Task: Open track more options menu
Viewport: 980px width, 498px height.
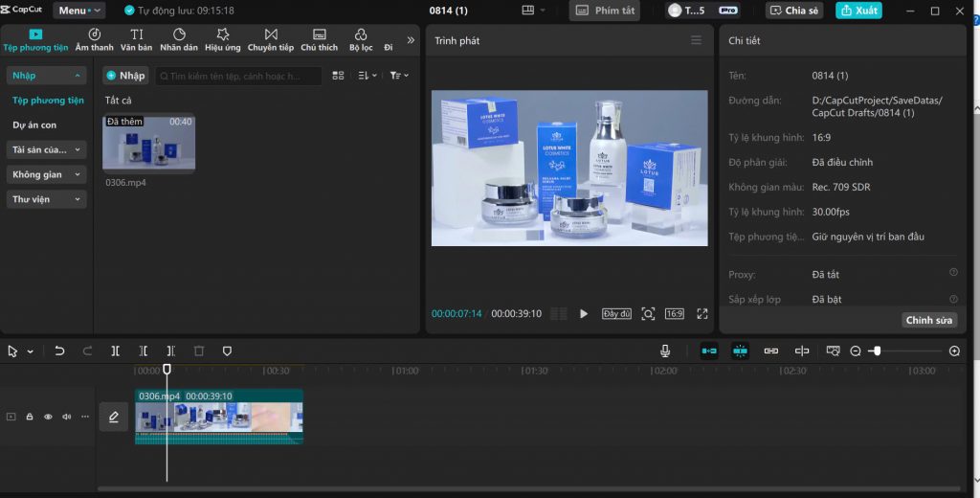Action: coord(85,417)
